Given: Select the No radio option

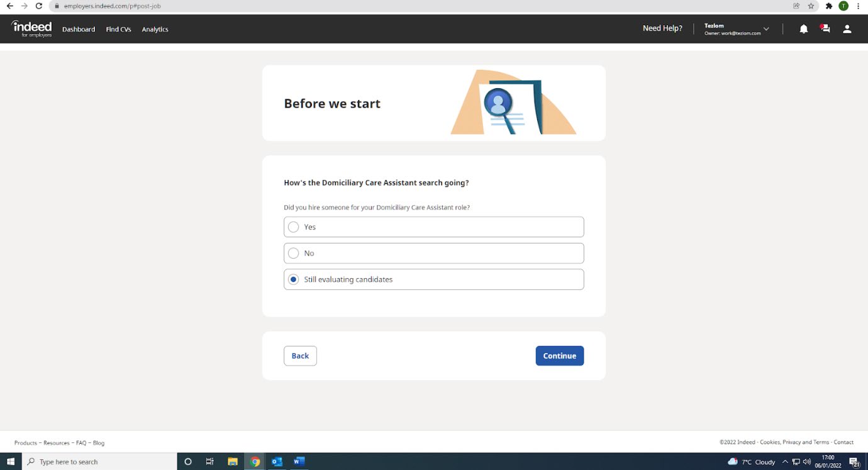Looking at the screenshot, I should click(x=294, y=254).
